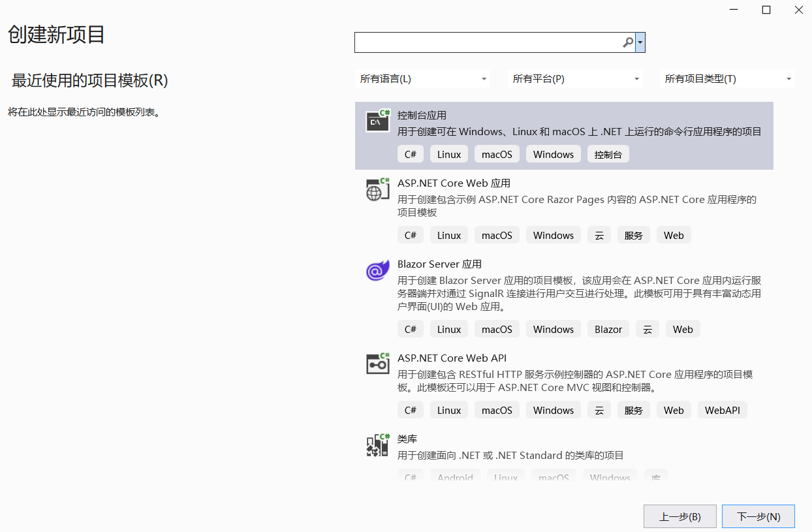The width and height of the screenshot is (812, 532).
Task: Click the Console App description text
Action: point(580,131)
